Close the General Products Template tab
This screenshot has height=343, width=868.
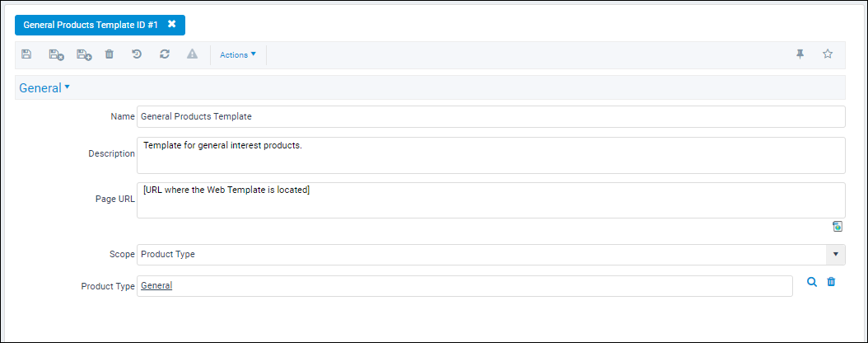171,25
